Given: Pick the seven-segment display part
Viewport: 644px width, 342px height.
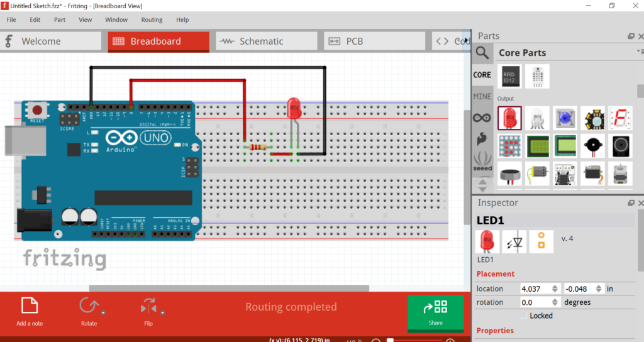Looking at the screenshot, I should [x=620, y=118].
